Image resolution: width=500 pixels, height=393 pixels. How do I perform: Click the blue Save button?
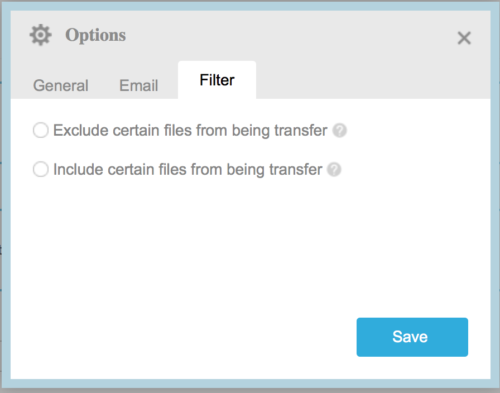[x=412, y=337]
